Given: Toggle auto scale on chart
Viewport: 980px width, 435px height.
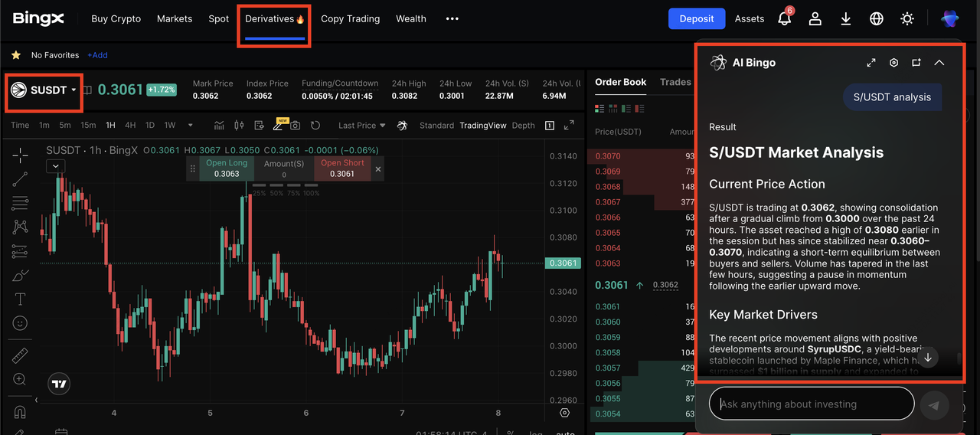Looking at the screenshot, I should tap(565, 433).
